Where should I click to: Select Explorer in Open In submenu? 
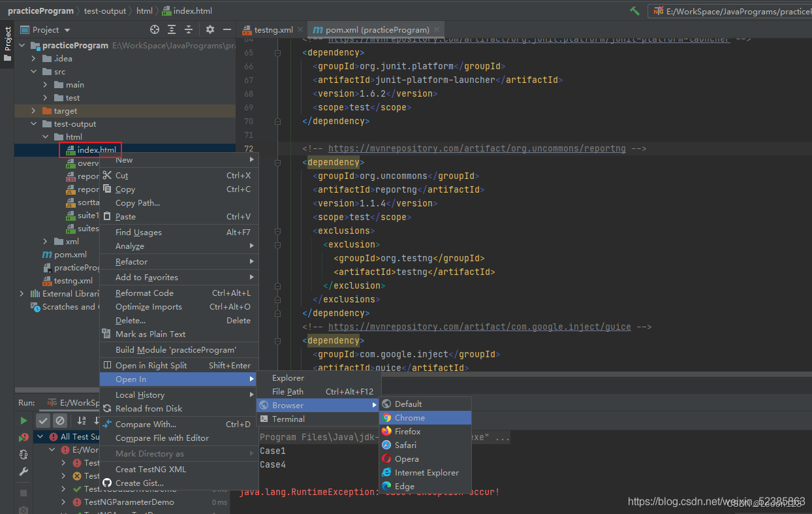(319, 378)
